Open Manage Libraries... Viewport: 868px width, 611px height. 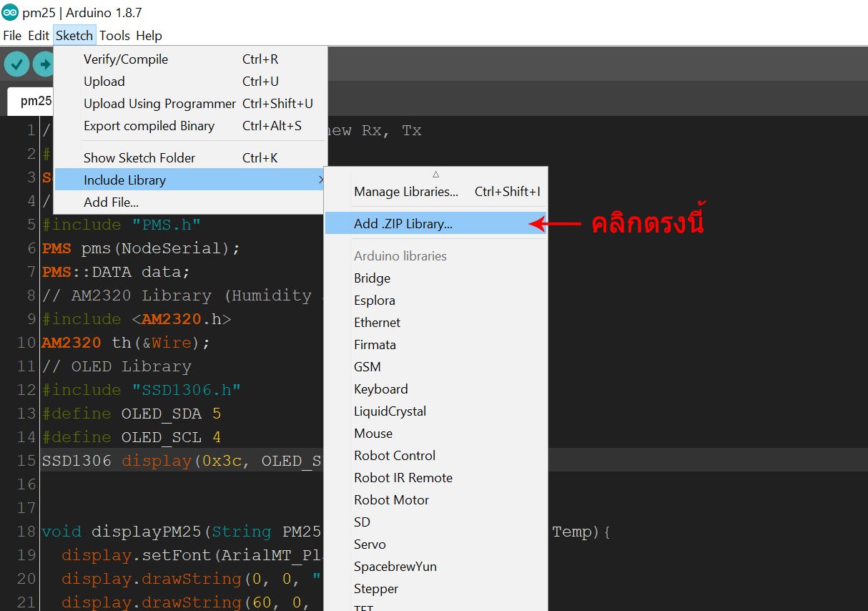436,192
